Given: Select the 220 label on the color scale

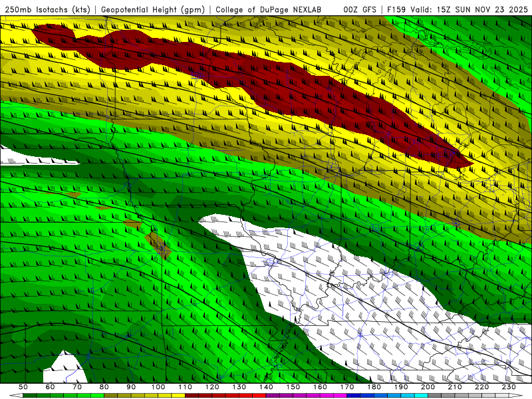Looking at the screenshot, I should click(x=482, y=387).
